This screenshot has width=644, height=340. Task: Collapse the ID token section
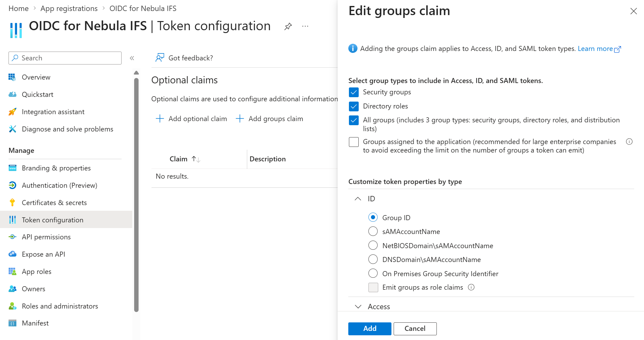(x=358, y=199)
